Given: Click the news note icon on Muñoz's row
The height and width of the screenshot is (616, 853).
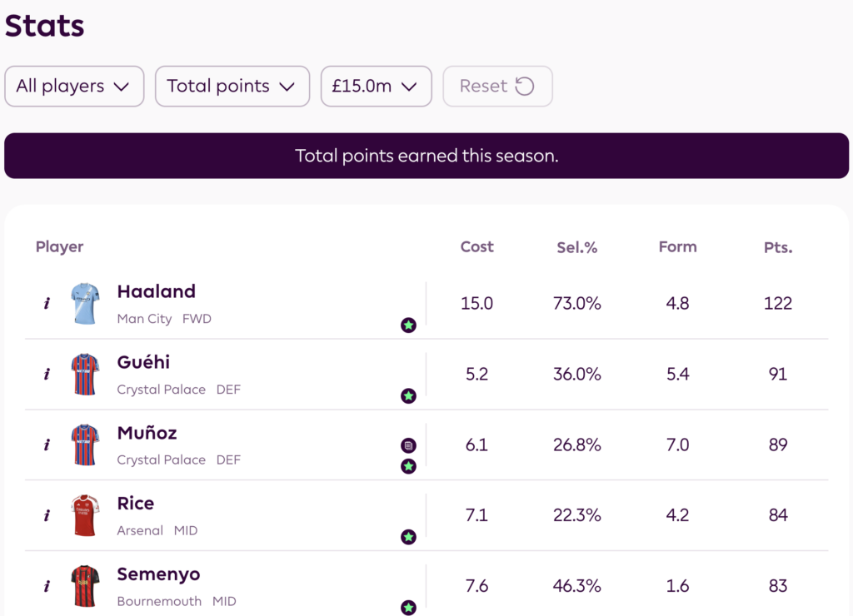Looking at the screenshot, I should tap(408, 445).
